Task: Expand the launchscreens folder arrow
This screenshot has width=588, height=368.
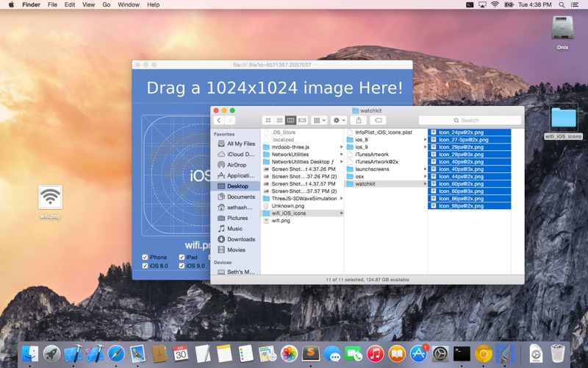Action: (425, 169)
